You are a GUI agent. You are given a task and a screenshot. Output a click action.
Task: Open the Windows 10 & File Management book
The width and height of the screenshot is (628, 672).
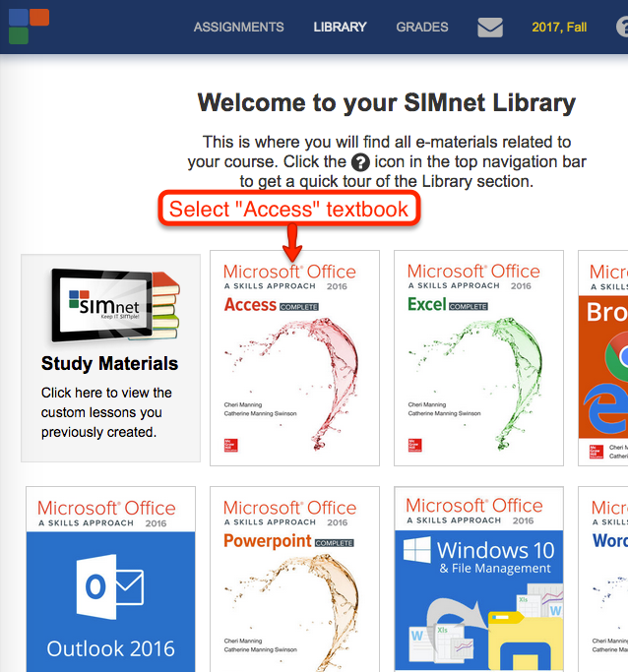478,579
